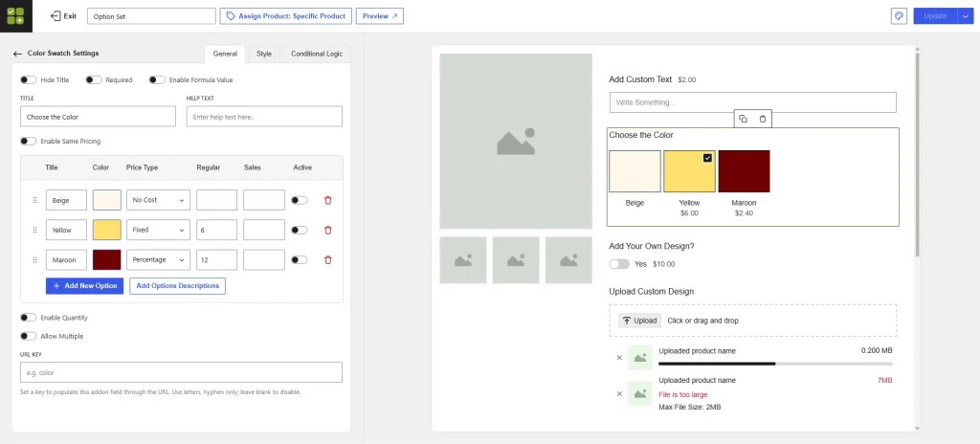This screenshot has width=980, height=444.
Task: Click the green app logo icon
Action: [x=16, y=15]
